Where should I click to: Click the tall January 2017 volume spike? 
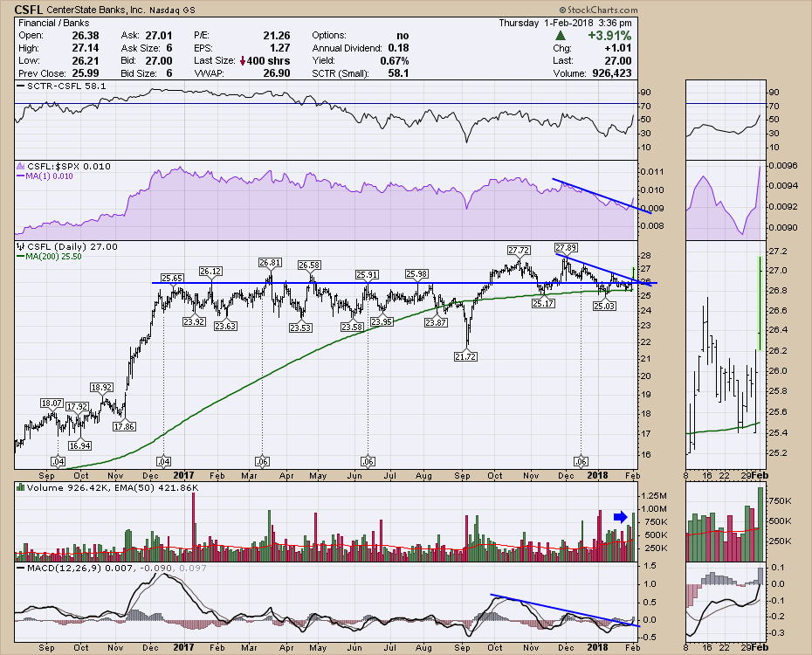(194, 527)
